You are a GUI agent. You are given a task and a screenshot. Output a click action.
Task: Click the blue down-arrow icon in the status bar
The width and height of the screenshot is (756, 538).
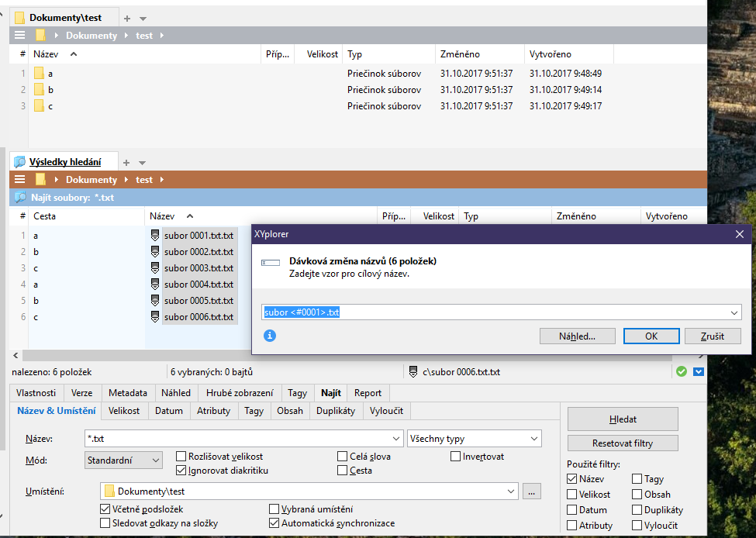(699, 371)
